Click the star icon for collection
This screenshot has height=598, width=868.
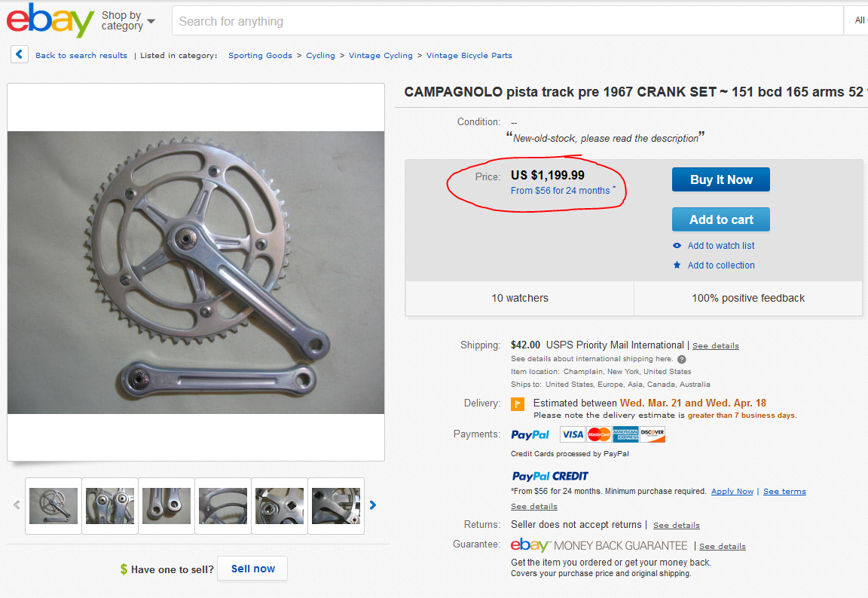[677, 265]
